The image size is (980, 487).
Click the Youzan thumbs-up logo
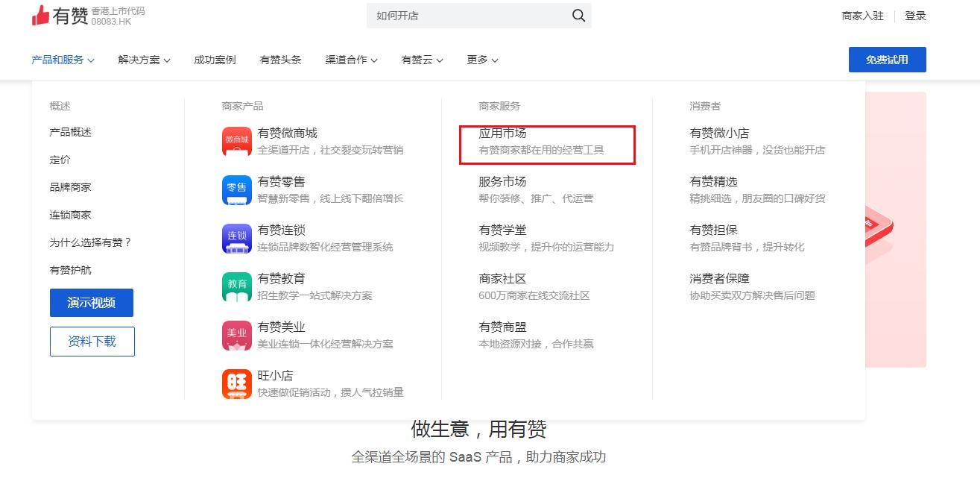[x=41, y=16]
